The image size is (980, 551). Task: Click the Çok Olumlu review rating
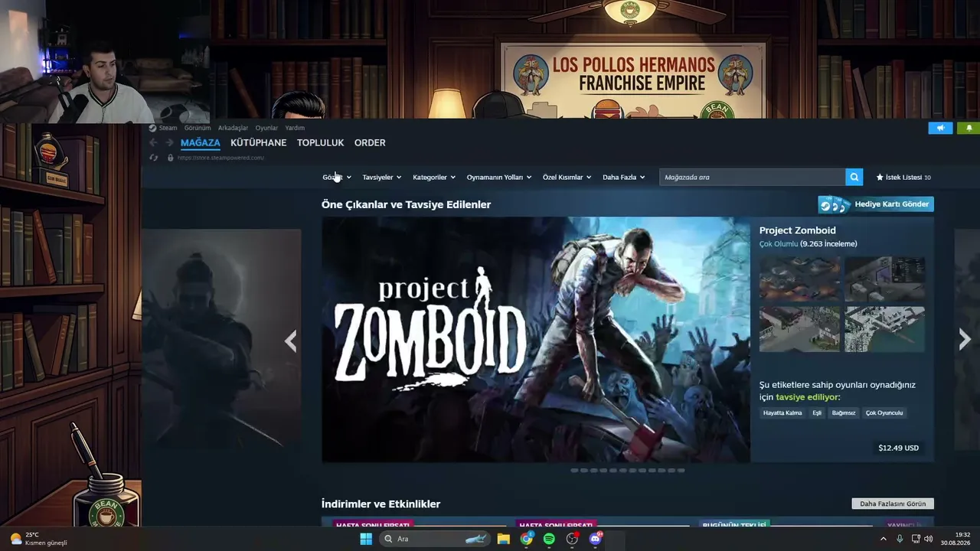(x=779, y=244)
